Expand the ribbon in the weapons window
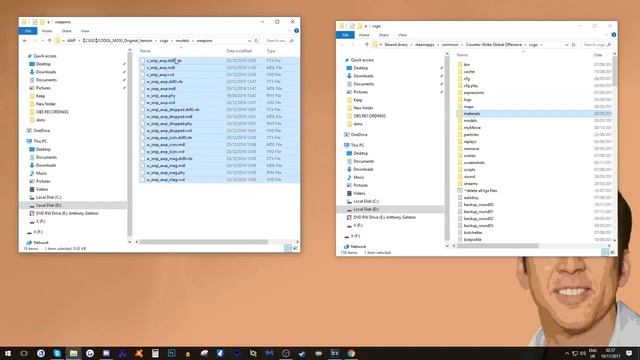This screenshot has width=640, height=360. point(290,31)
